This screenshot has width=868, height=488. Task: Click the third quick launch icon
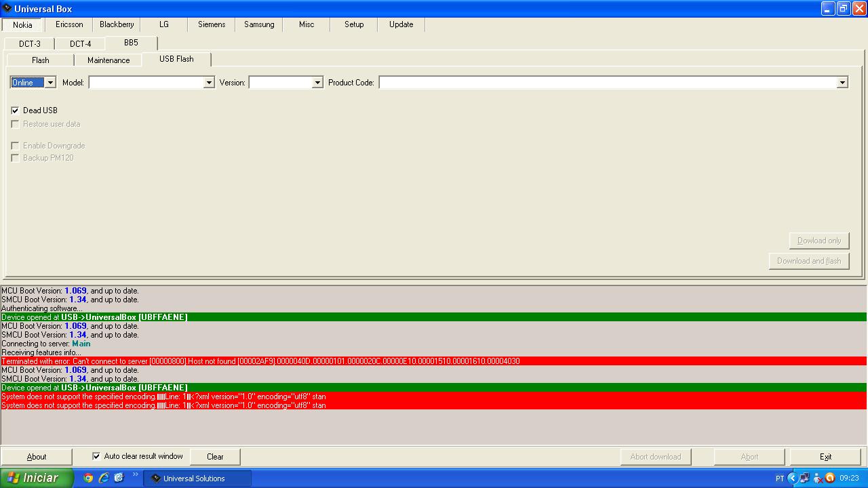tap(119, 478)
